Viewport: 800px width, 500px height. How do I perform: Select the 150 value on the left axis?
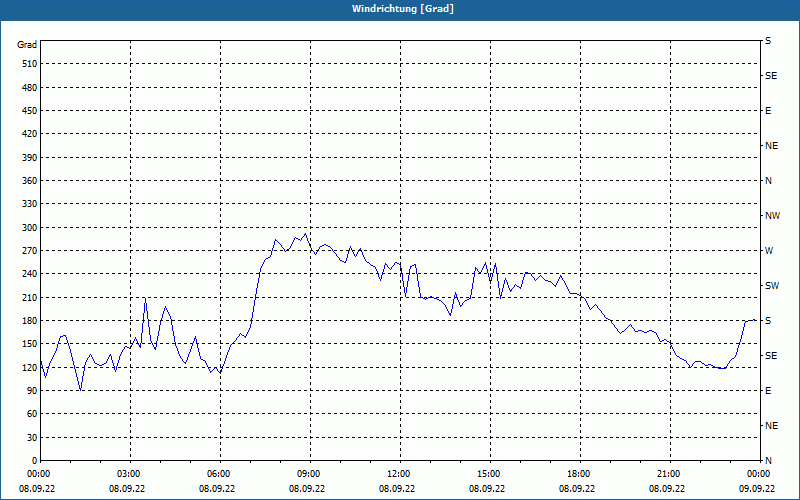click(x=30, y=344)
